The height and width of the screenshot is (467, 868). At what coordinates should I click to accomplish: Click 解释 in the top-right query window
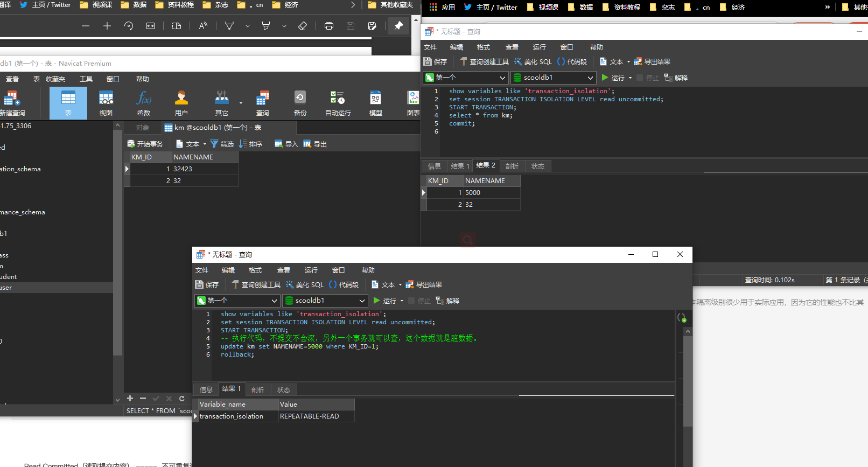pos(676,78)
